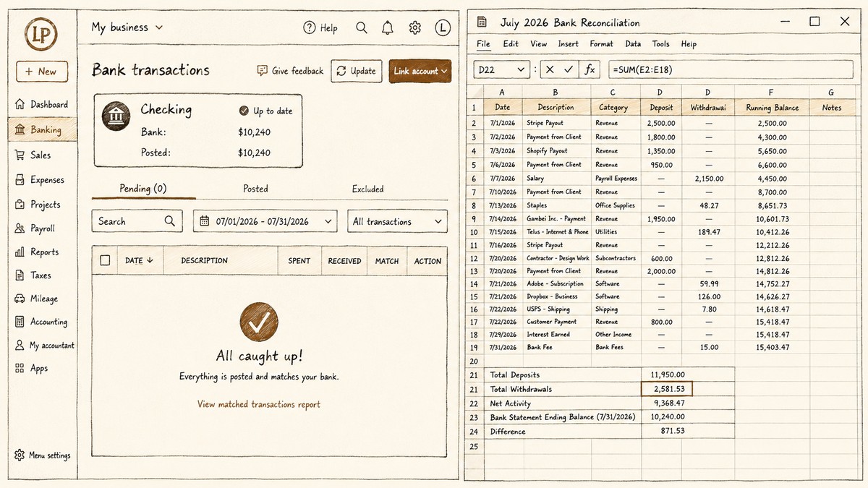Open the Insert menu in spreadsheet
Screen dimensions: 868x488
(x=569, y=44)
